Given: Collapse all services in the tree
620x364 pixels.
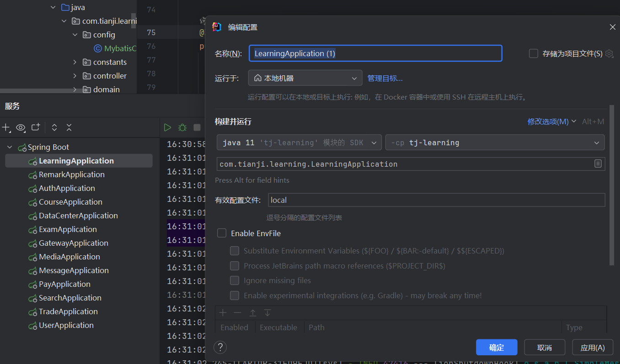Looking at the screenshot, I should click(x=69, y=127).
